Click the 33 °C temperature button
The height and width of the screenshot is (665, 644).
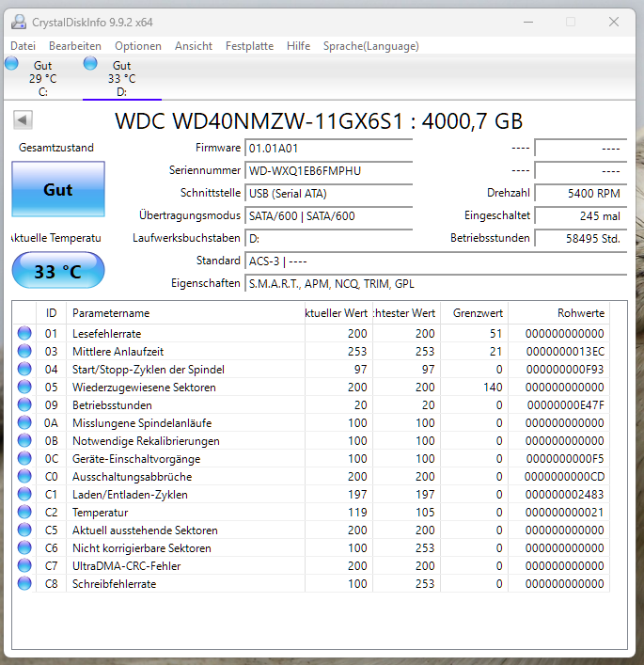point(58,271)
